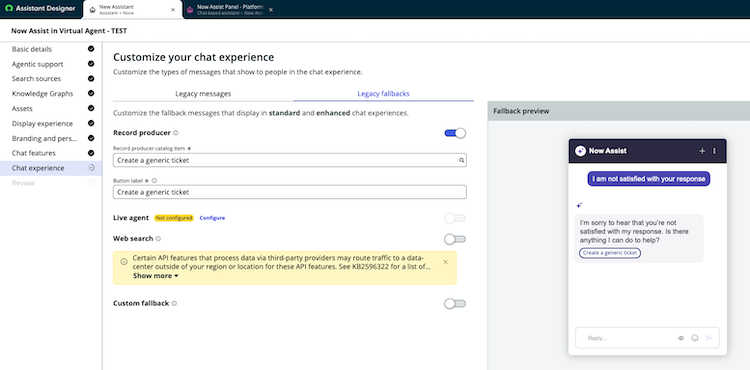Click the Chat features completed checkmark
750x370 pixels.
91,153
